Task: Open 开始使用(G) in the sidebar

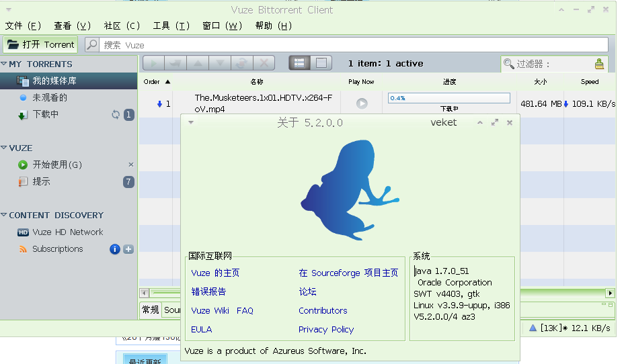Action: (69, 165)
